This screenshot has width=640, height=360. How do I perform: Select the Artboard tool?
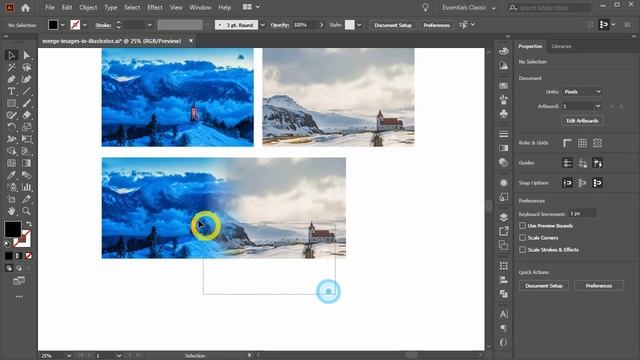click(11, 199)
